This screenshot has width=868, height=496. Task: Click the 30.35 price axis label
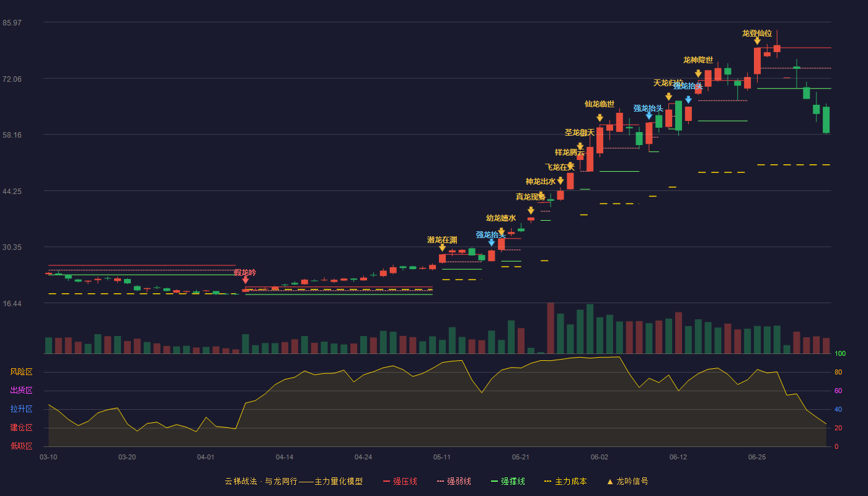[x=12, y=247]
